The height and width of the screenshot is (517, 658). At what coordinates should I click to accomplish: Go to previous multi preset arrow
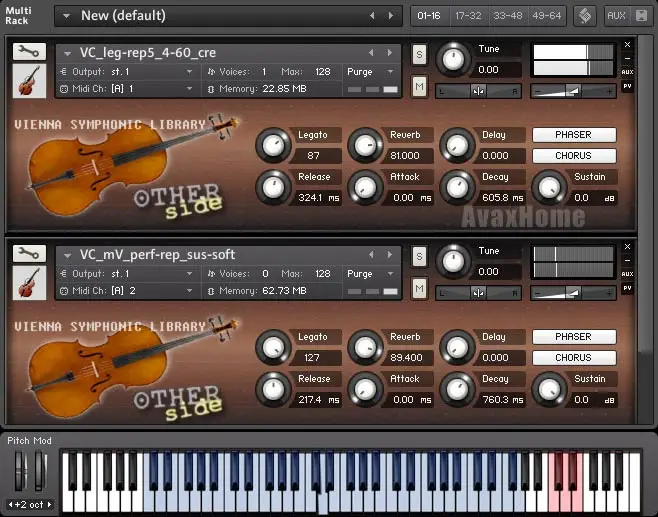[x=372, y=16]
